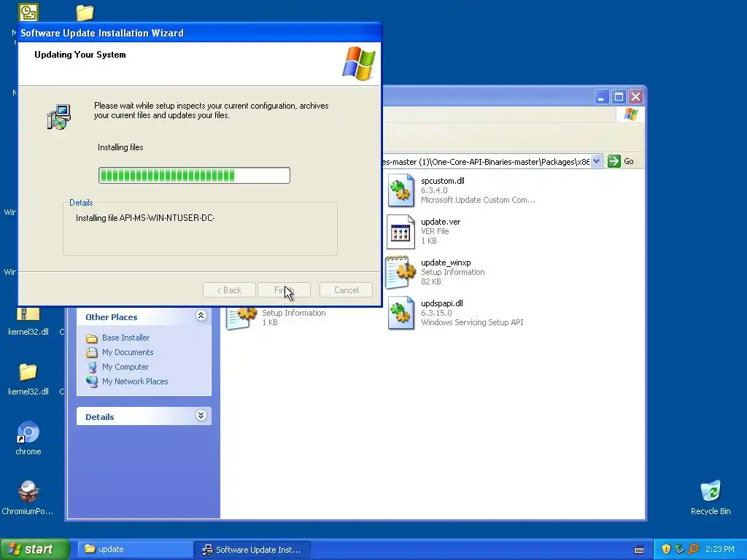Select the updspapi.dll file icon
The image size is (747, 560).
point(400,314)
